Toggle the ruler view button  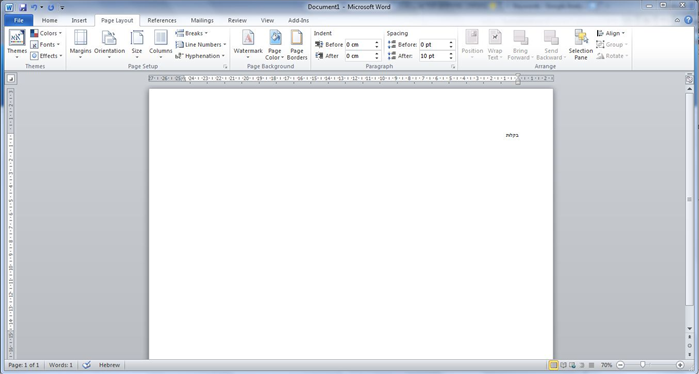(689, 79)
